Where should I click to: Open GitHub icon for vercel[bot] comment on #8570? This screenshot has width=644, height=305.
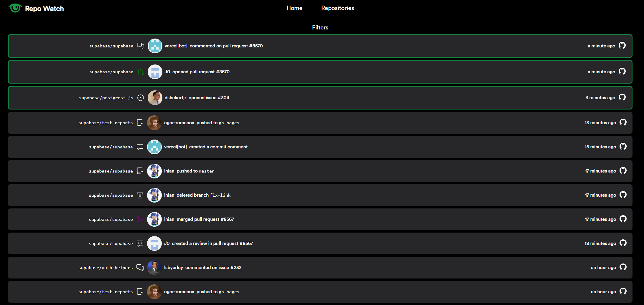pos(622,46)
